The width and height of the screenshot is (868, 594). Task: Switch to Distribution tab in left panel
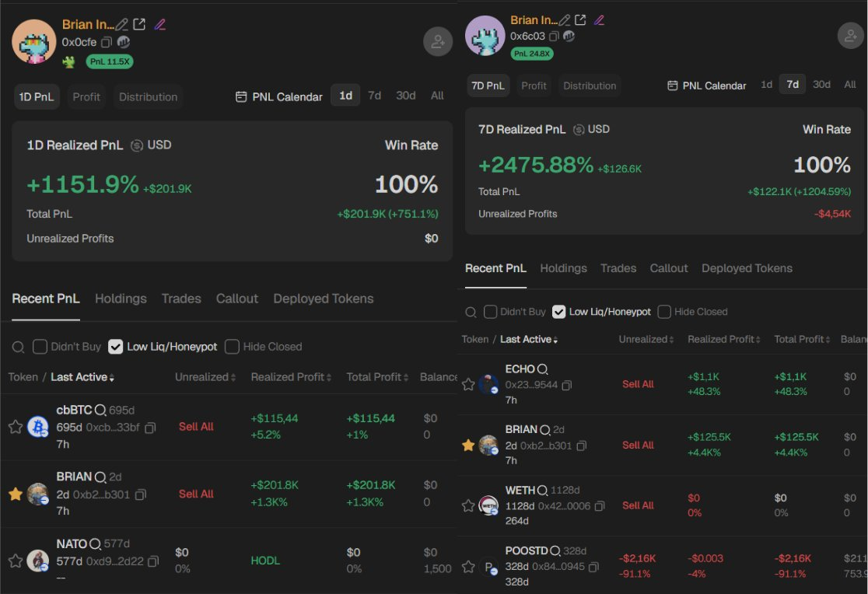(149, 97)
